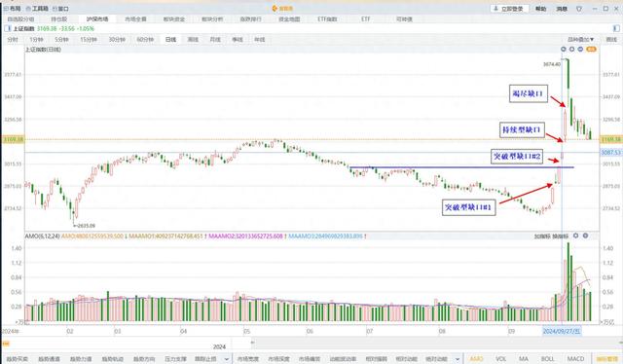Open AMO indicator settings gear icon
Image resolution: width=623 pixels, height=364 pixels.
pyautogui.click(x=575, y=236)
